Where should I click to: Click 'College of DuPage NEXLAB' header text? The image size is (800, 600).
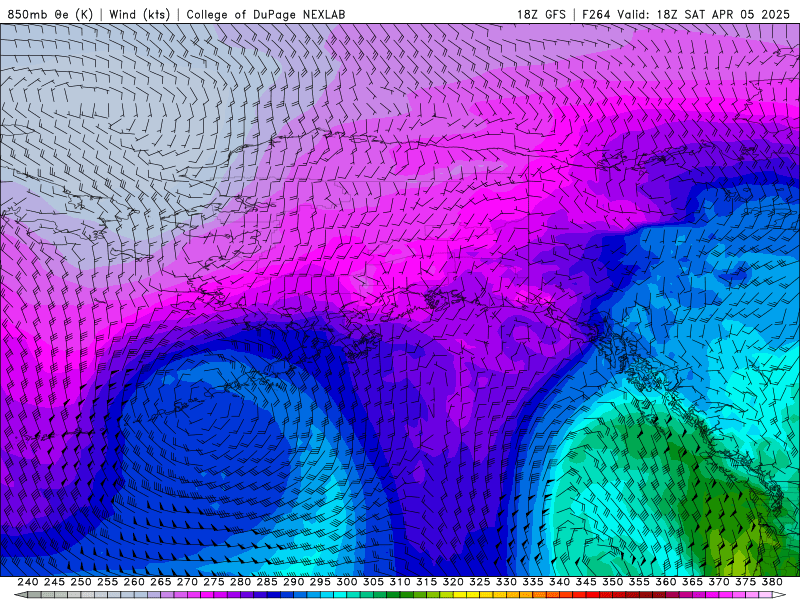click(265, 14)
